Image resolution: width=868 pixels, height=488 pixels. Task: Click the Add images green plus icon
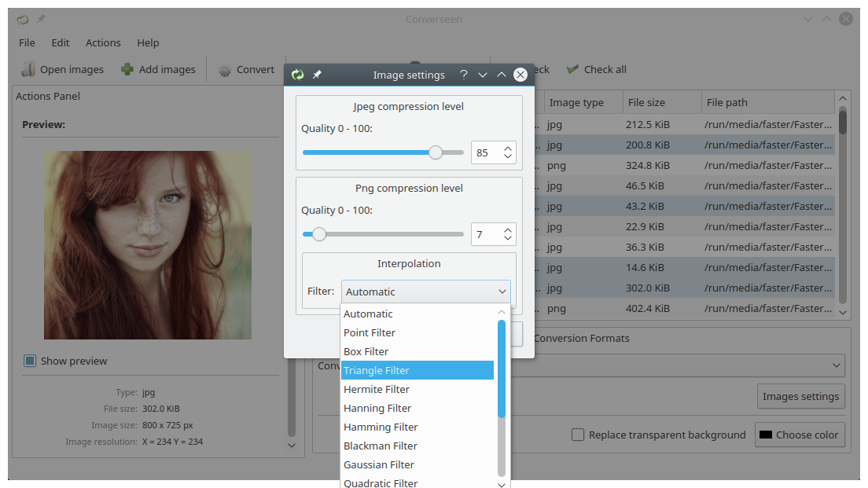tap(127, 69)
